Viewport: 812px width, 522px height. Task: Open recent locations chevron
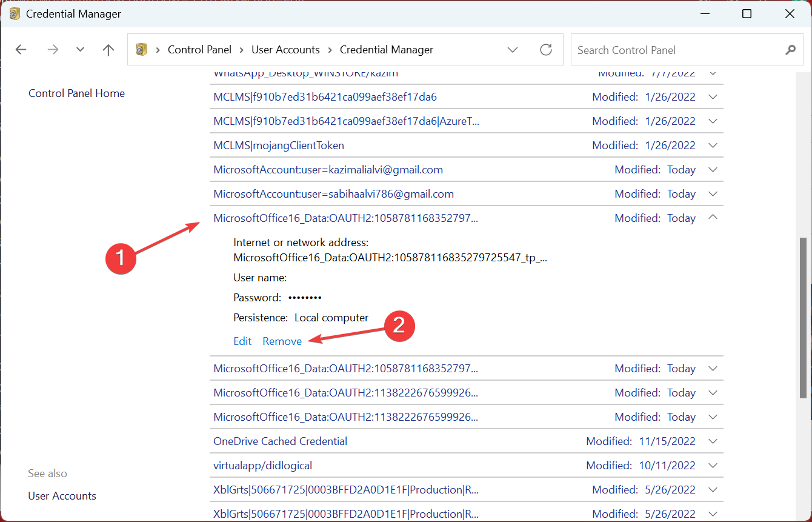coord(80,50)
